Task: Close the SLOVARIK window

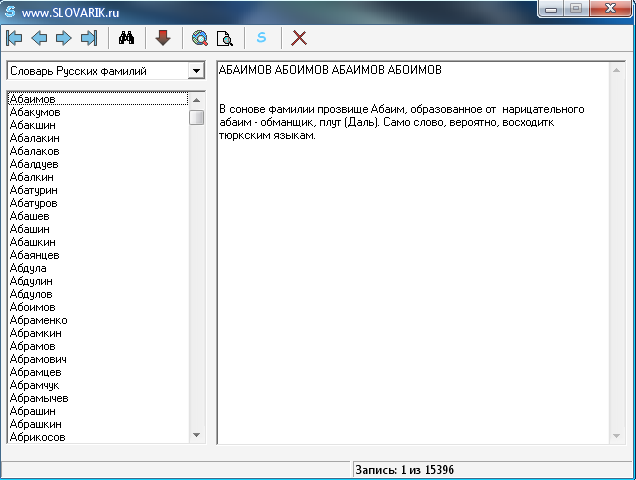Action: 610,9
